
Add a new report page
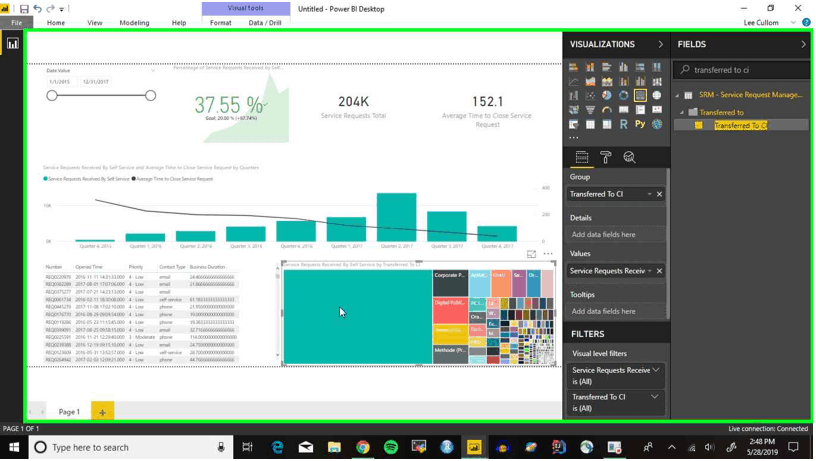[x=103, y=412]
